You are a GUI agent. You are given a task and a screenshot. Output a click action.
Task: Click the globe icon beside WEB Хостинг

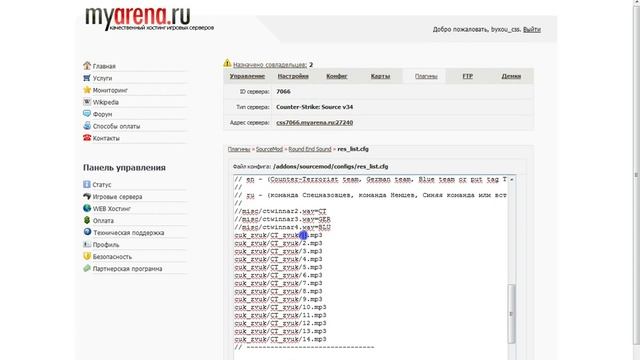pos(87,208)
